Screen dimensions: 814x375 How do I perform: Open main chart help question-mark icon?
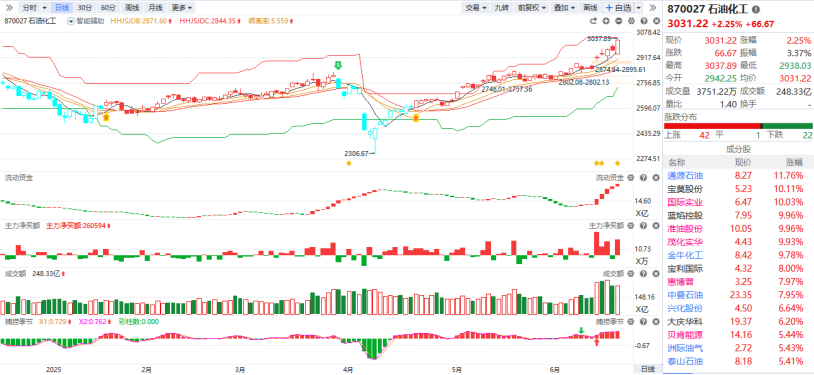pyautogui.click(x=644, y=21)
